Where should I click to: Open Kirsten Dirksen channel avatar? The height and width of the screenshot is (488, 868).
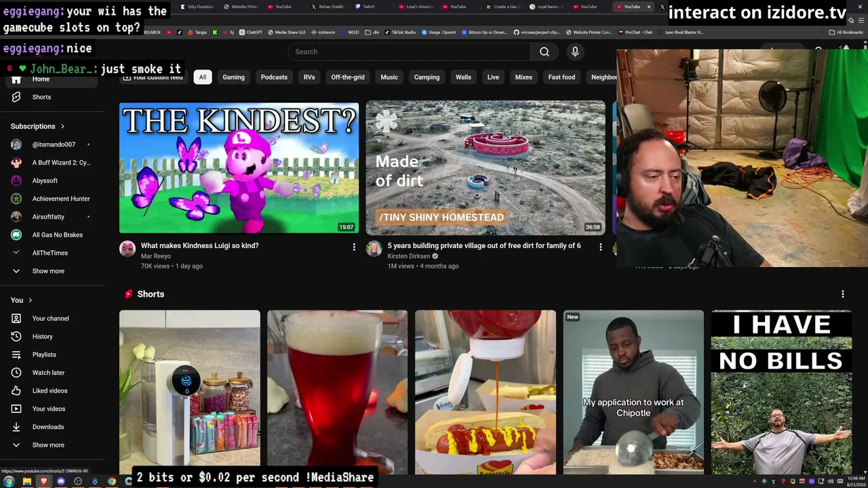pos(374,249)
